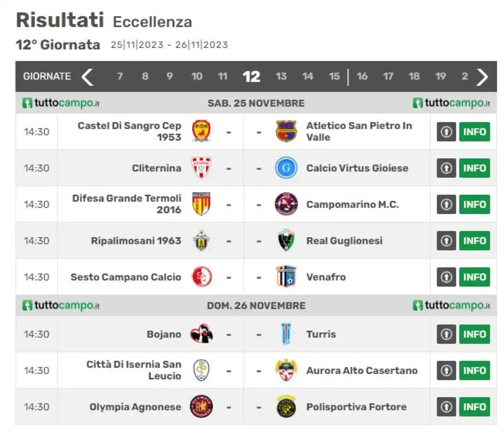Click the top-left tuttocampo.it logo

coord(61,103)
